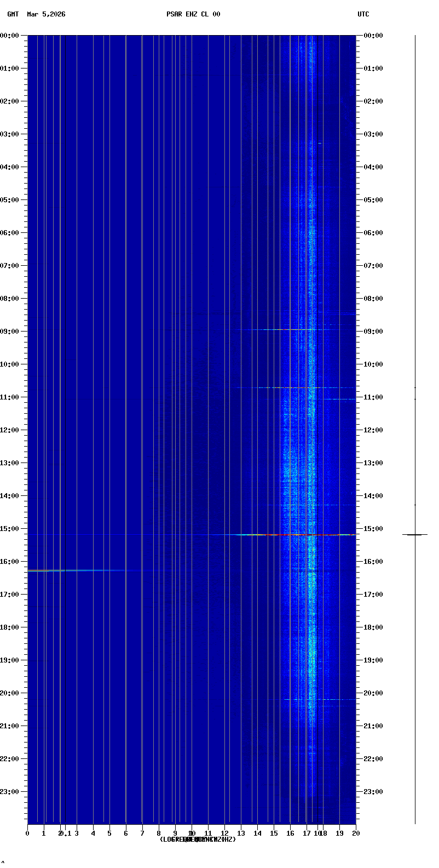Screen dimensions: 439x868
Task: Click the 18:00 time label on right UTC axis
Action: coord(373,627)
